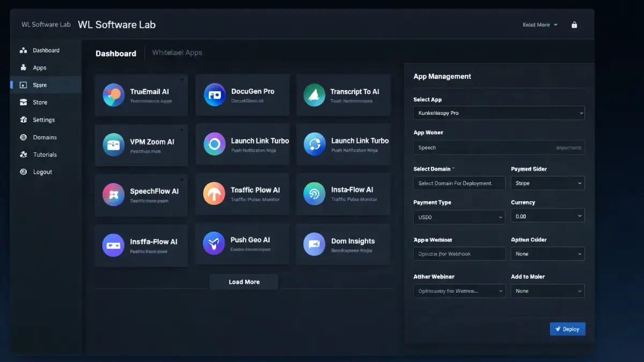Open the Store sidebar icon

point(23,102)
